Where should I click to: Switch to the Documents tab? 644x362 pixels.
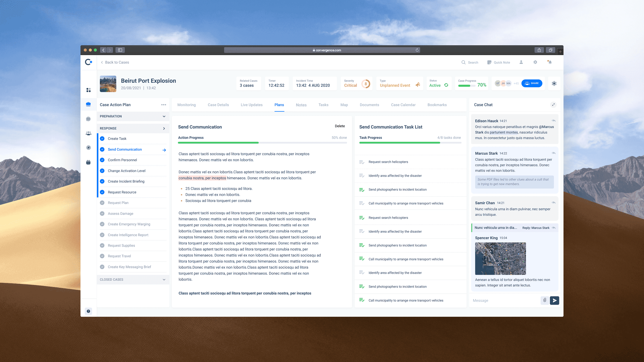369,105
